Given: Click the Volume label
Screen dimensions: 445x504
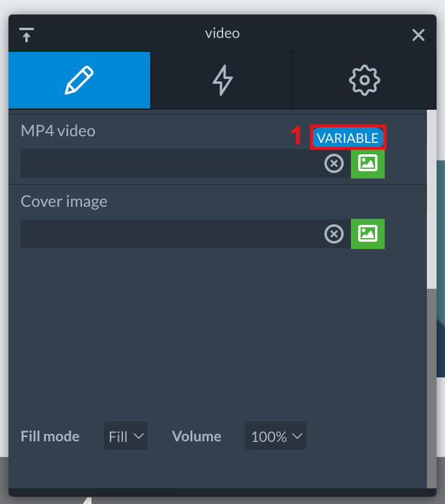Looking at the screenshot, I should pos(197,436).
